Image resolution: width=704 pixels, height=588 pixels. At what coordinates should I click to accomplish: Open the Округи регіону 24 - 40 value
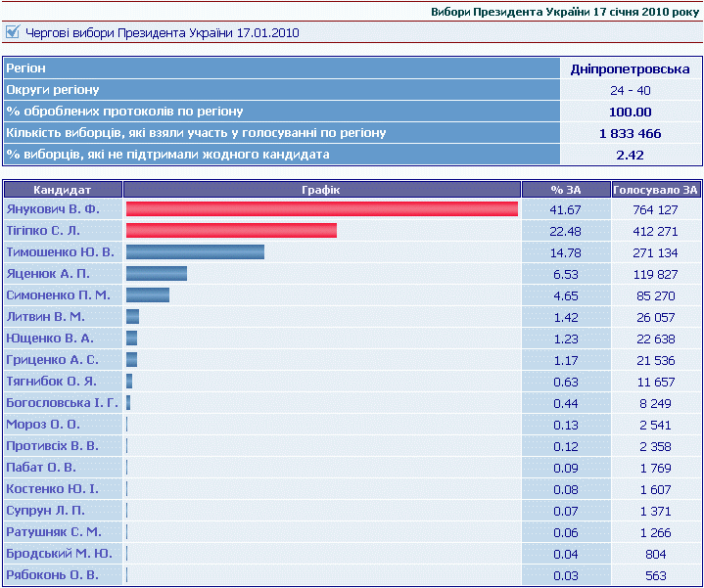(630, 90)
